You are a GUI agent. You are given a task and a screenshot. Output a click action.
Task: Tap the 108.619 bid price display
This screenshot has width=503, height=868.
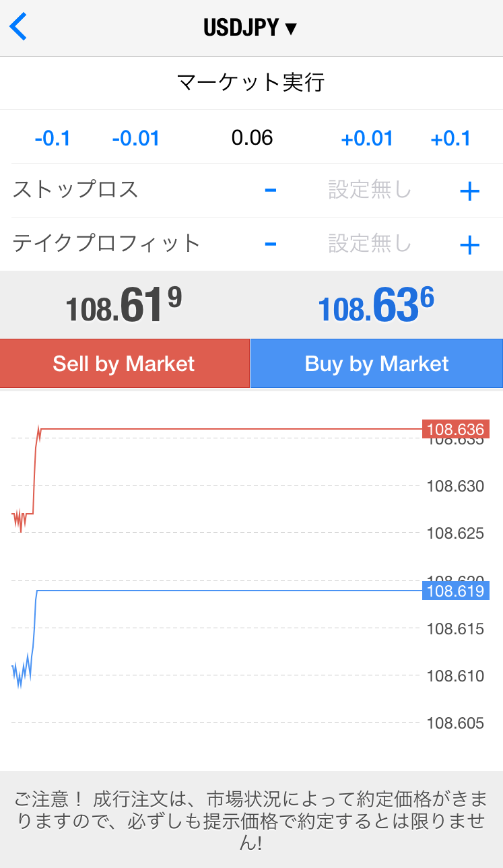125,305
